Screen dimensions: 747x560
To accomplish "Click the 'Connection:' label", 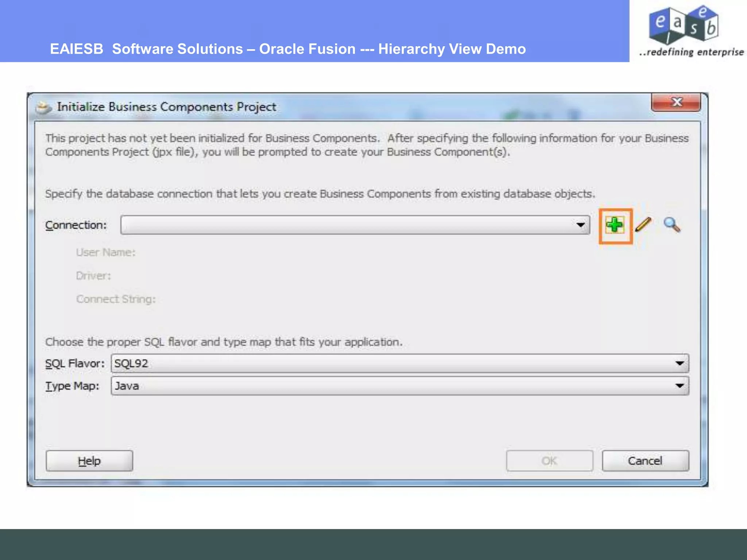I will [76, 225].
